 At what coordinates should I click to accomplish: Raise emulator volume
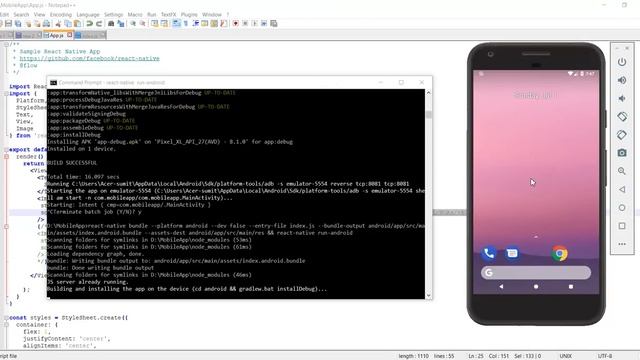click(x=622, y=80)
